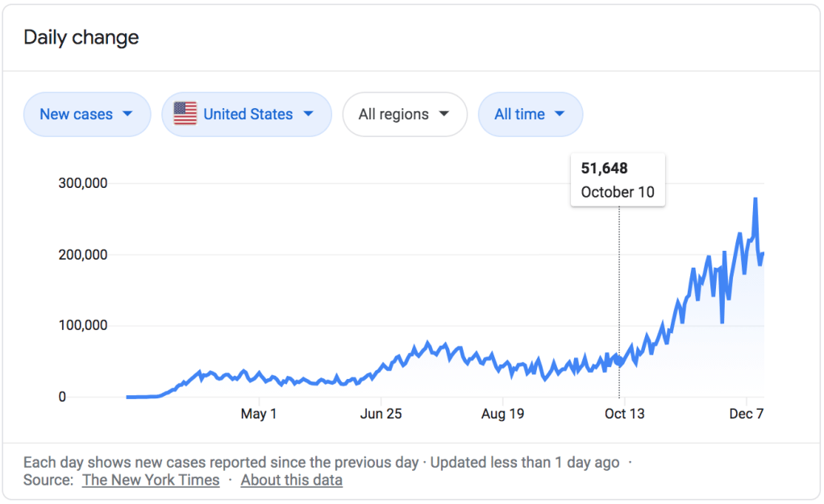Viewport: 824px width, 504px height.
Task: Open the All regions dropdown
Action: click(x=404, y=115)
